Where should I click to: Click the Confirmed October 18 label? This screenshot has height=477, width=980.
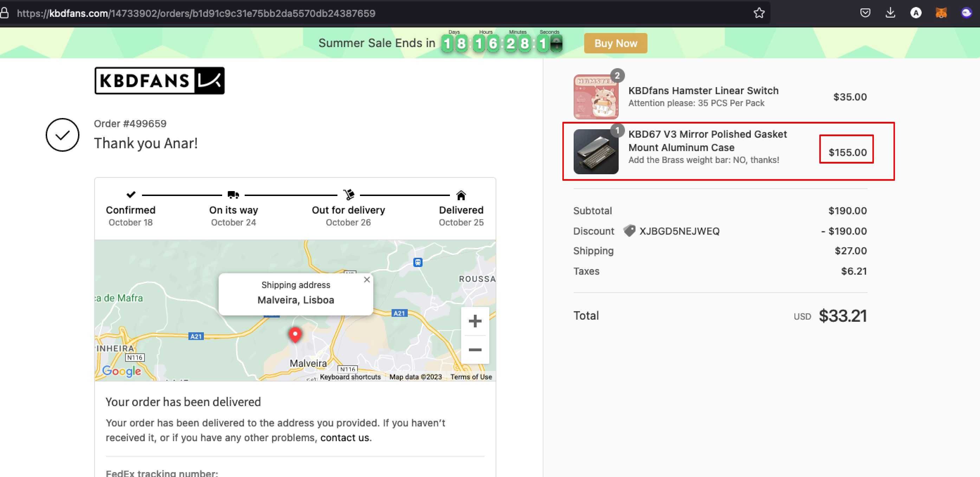click(x=130, y=216)
